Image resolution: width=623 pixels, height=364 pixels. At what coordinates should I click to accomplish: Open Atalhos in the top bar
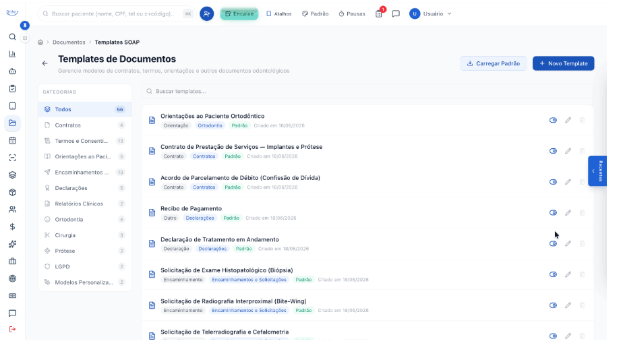[279, 13]
